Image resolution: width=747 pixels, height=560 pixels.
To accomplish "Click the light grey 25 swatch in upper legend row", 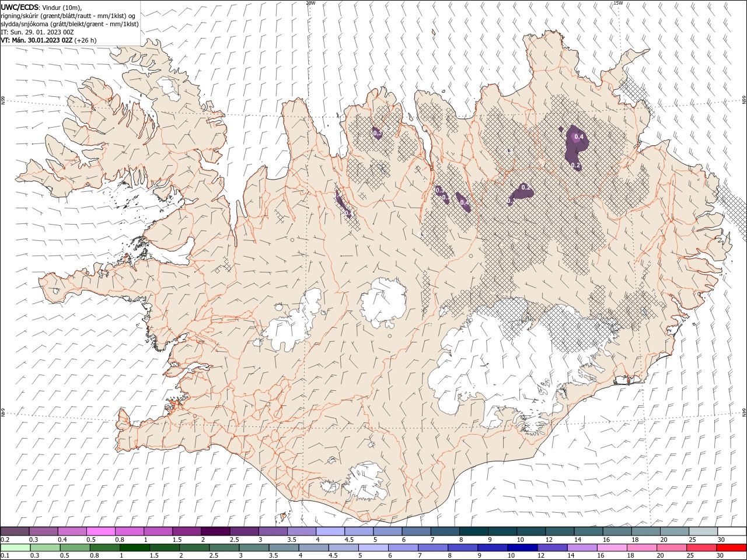I will (x=703, y=531).
